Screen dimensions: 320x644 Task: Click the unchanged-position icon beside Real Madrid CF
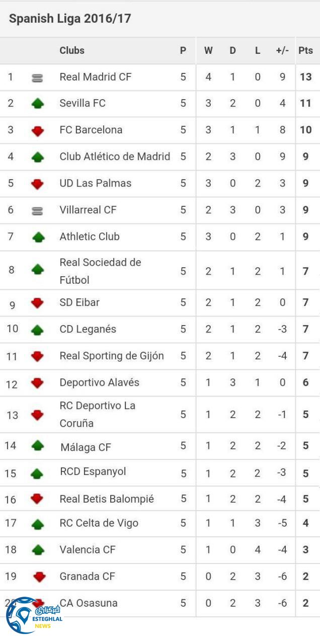point(37,78)
